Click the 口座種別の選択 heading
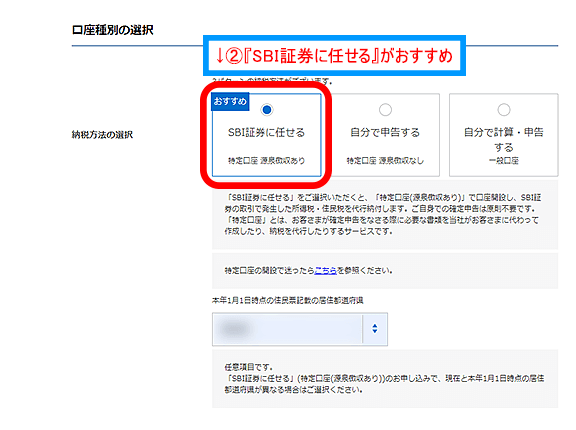Image resolution: width=576 pixels, height=430 pixels. click(x=113, y=30)
